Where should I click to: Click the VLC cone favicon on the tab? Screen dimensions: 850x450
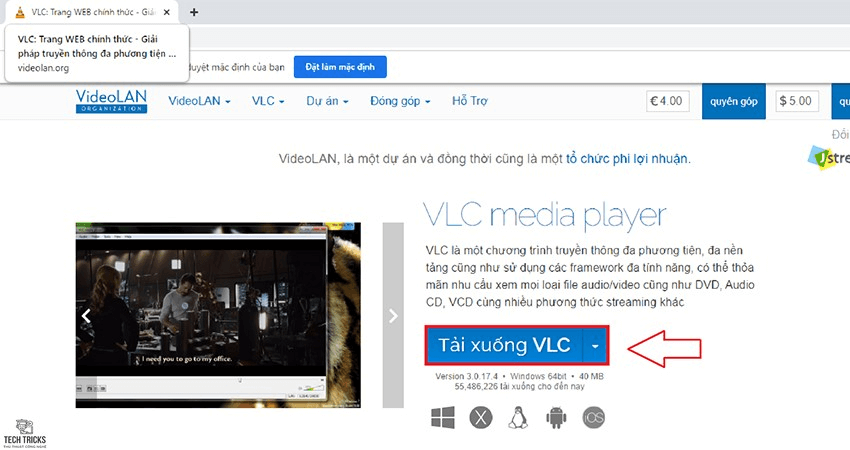pyautogui.click(x=20, y=12)
